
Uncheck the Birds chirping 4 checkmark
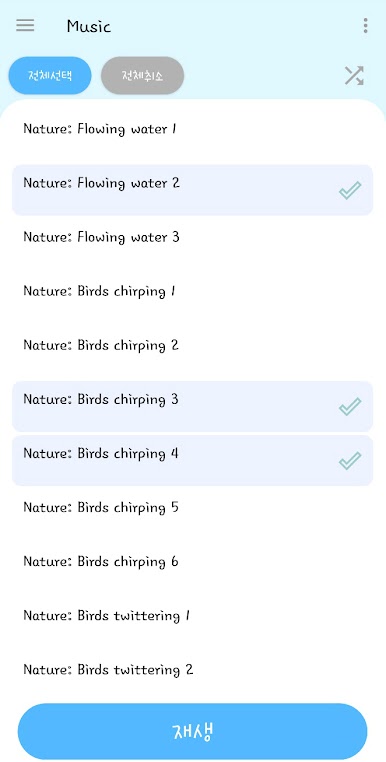click(350, 460)
